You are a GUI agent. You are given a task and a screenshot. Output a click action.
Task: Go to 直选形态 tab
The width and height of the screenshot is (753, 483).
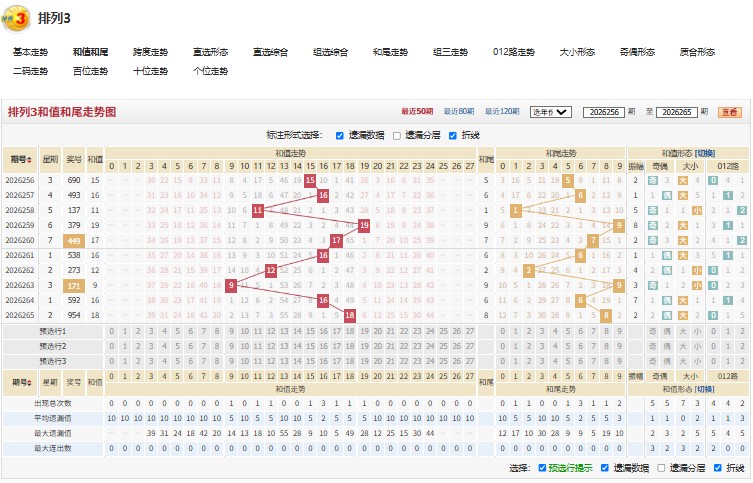(x=210, y=52)
